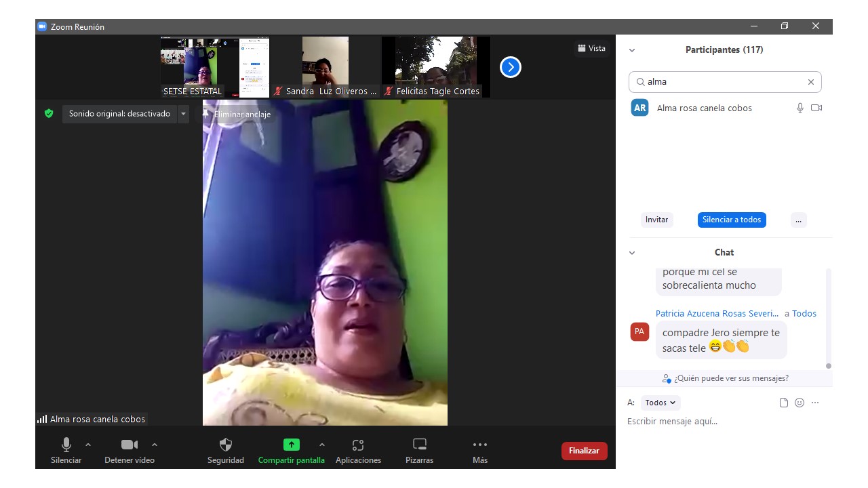Open the Vista layout menu

tap(591, 48)
